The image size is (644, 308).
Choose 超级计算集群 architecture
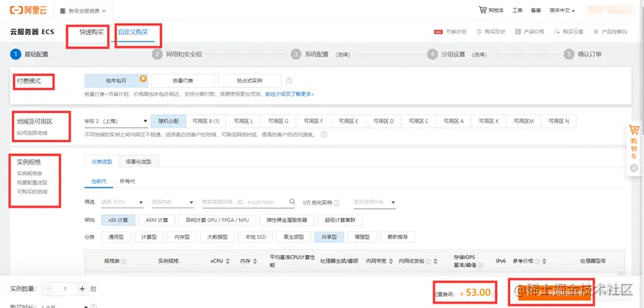[340, 219]
